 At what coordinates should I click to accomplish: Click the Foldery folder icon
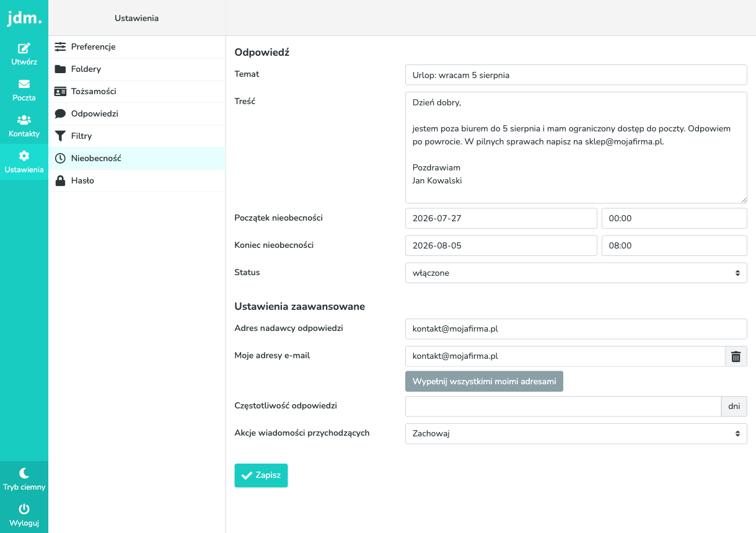[60, 69]
